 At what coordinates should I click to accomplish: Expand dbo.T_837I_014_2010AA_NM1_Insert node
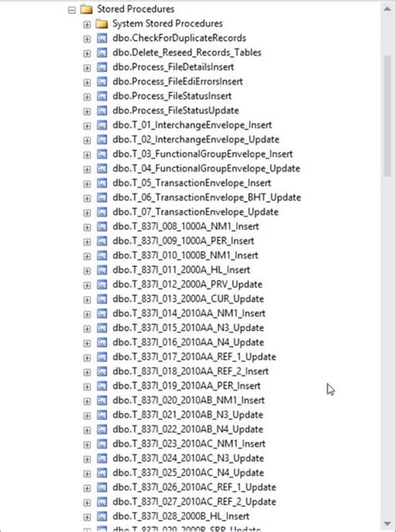pos(87,315)
